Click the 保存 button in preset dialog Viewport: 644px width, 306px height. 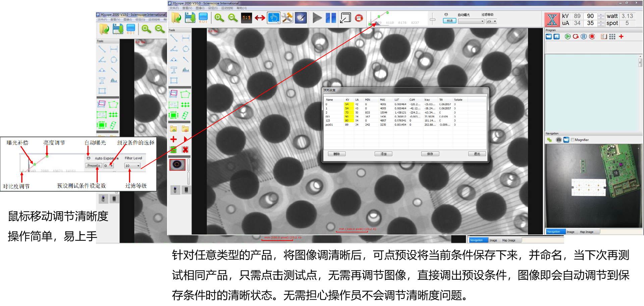pyautogui.click(x=430, y=154)
